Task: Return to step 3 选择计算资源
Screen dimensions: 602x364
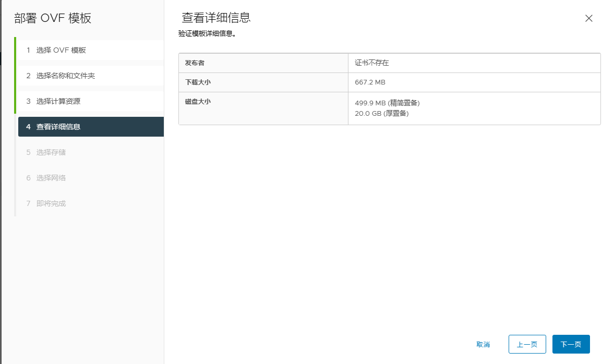Action: (65, 101)
